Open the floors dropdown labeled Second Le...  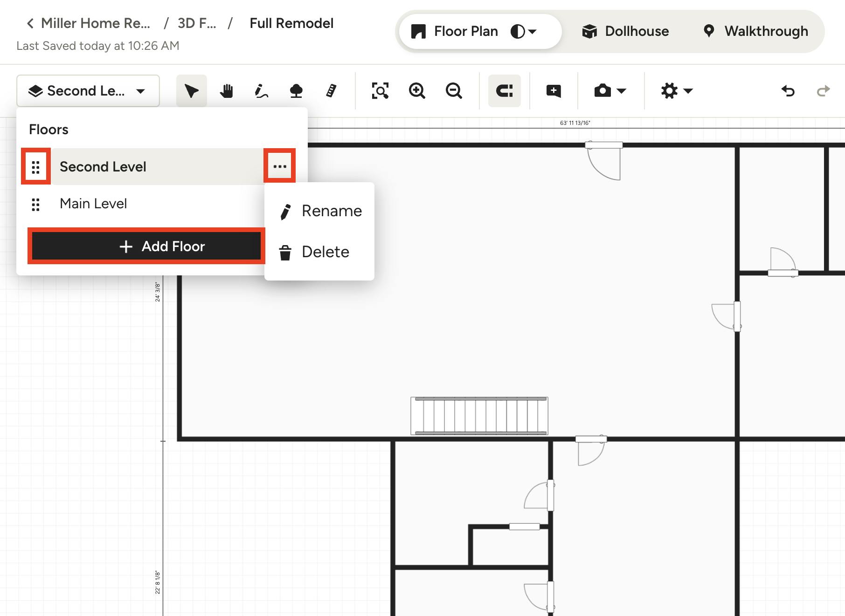coord(88,91)
